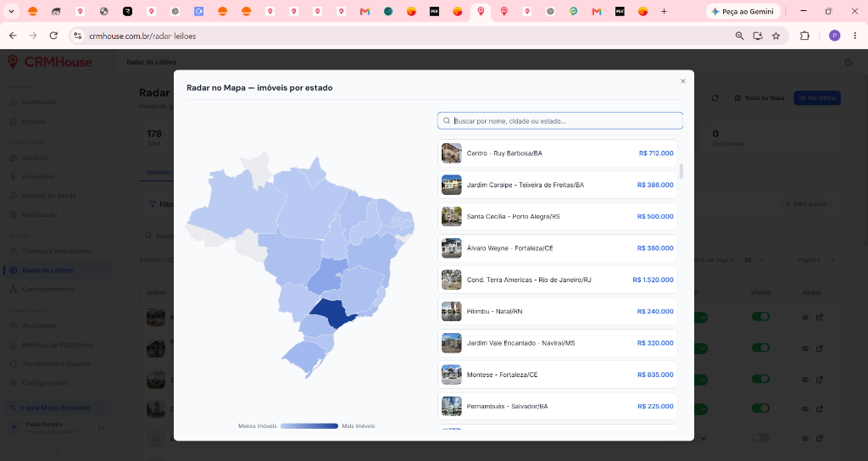Open Financeiro dollar icon
Viewport: 868px width, 461px height.
[x=14, y=176]
